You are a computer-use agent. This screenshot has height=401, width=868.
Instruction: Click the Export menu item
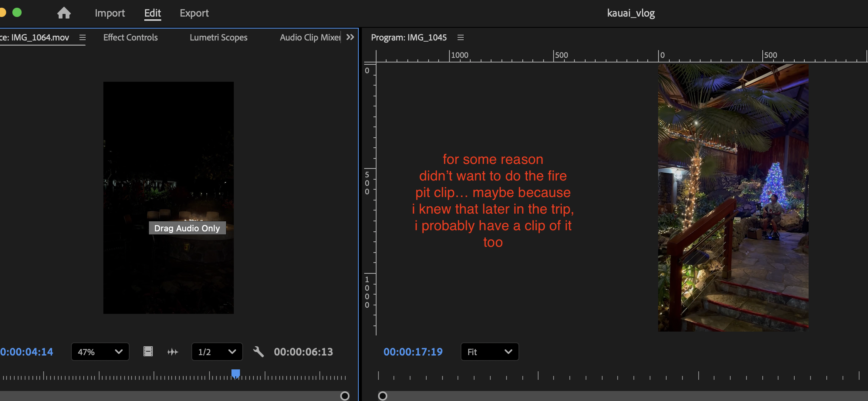click(x=194, y=13)
